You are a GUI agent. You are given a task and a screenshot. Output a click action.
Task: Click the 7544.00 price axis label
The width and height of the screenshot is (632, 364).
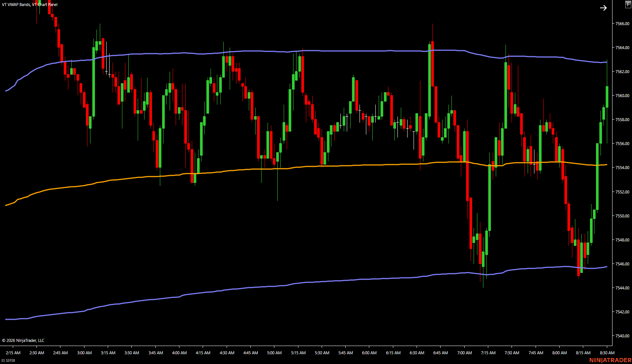[x=622, y=288]
